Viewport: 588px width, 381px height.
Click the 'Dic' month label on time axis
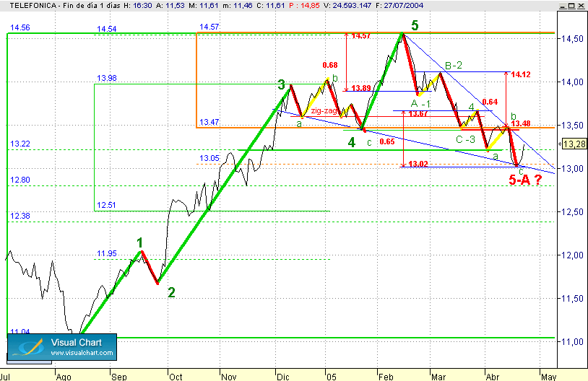282,377
